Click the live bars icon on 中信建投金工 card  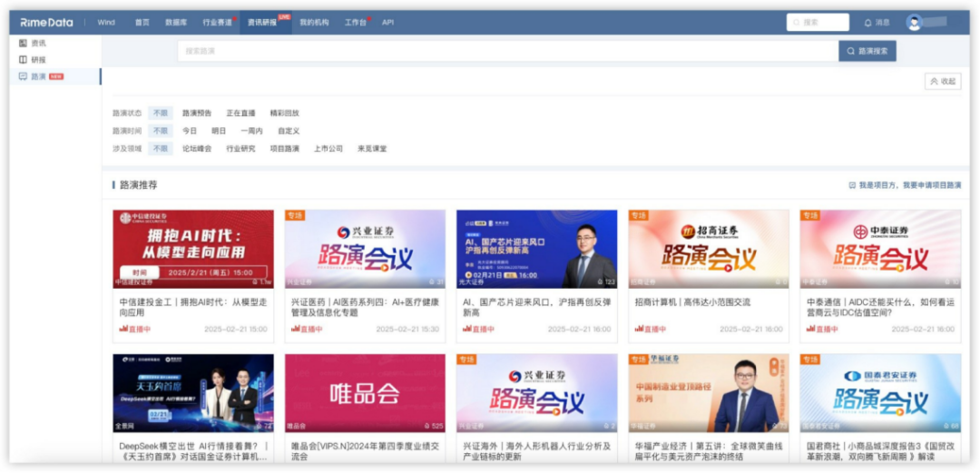click(123, 329)
